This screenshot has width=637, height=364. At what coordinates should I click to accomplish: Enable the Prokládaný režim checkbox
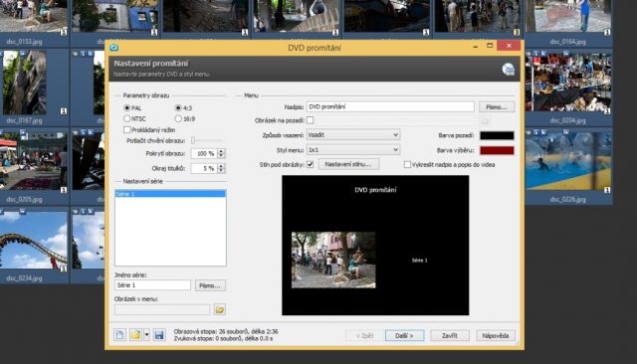[x=127, y=130]
